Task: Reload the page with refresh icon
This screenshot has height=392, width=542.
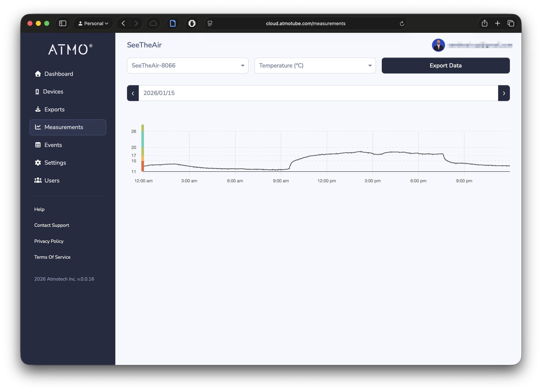Action: pos(402,23)
